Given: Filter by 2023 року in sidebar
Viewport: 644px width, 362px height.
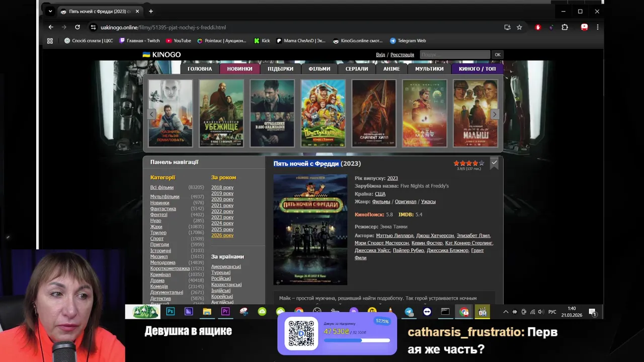Looking at the screenshot, I should [x=222, y=217].
